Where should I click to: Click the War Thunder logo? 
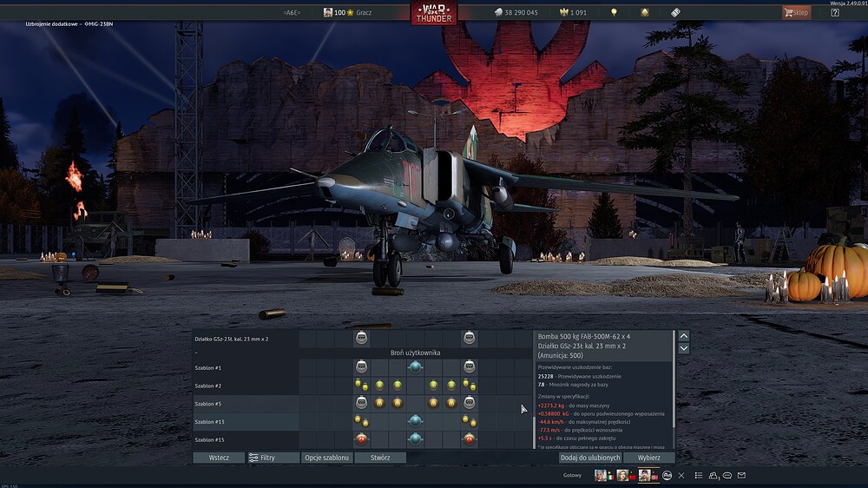pyautogui.click(x=434, y=13)
